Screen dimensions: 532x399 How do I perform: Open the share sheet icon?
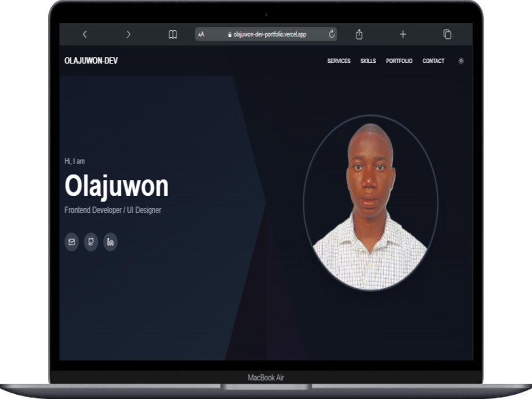click(359, 34)
